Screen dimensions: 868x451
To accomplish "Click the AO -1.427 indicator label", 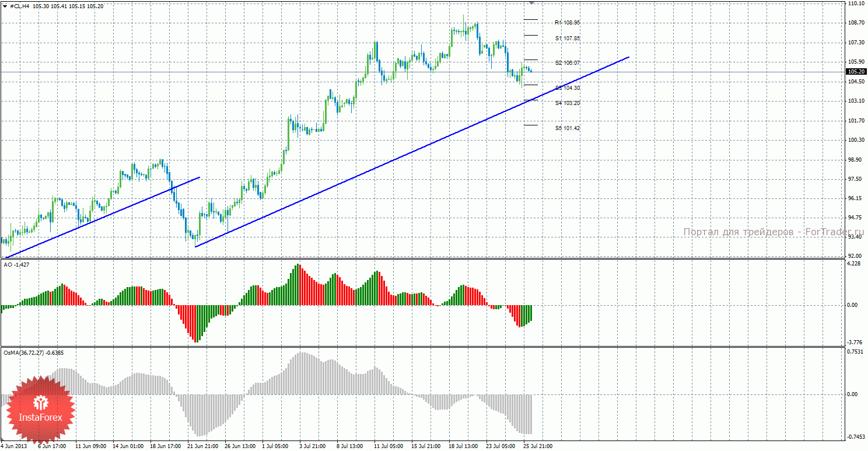I will [16, 264].
